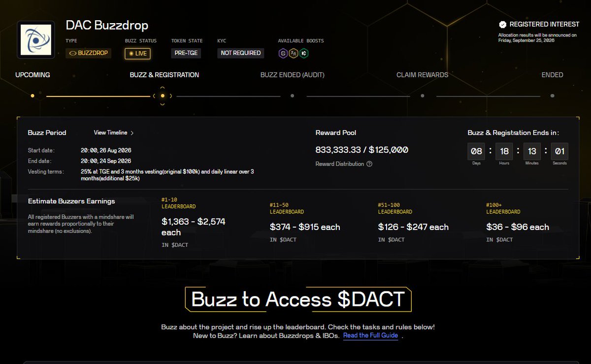Click the Buzz Period heading
591x364 pixels.
(x=47, y=132)
